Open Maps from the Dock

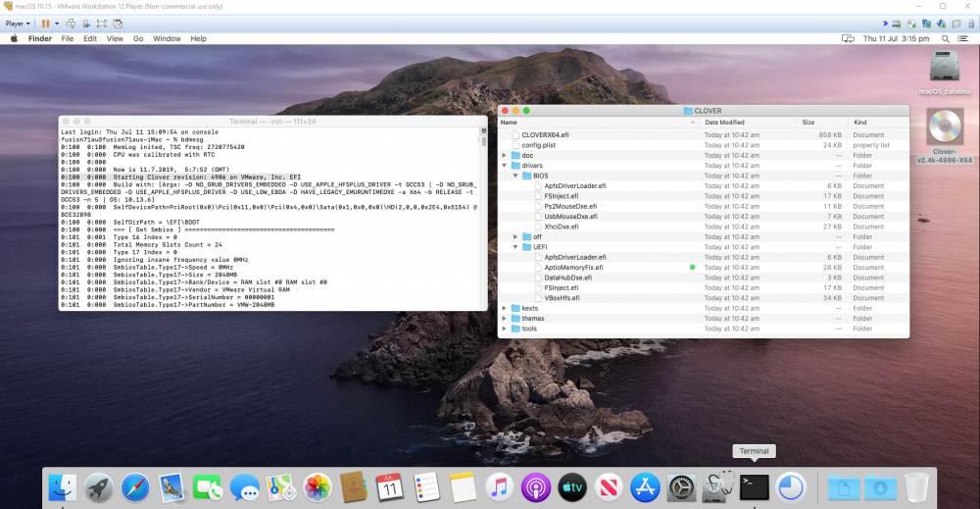coord(280,487)
